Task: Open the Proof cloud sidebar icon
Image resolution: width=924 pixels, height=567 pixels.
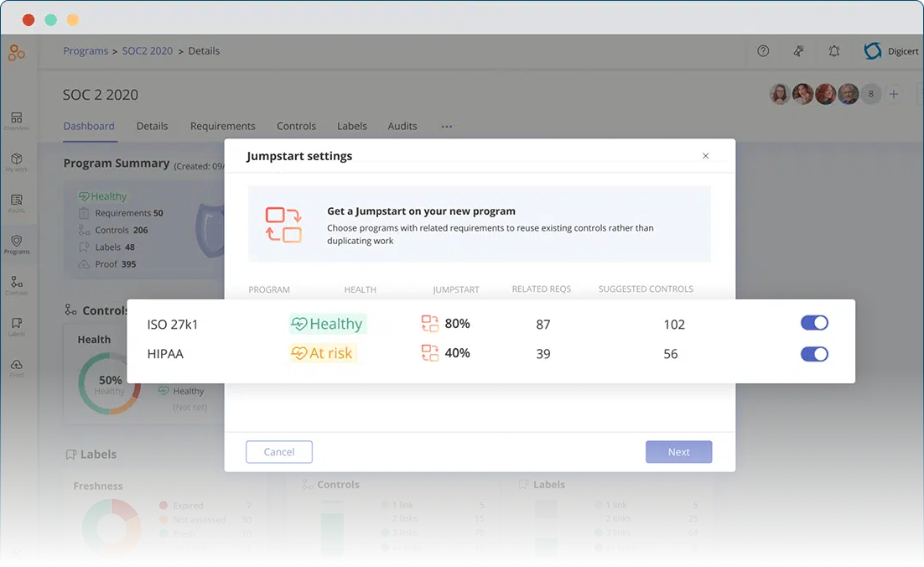Action: [x=17, y=367]
